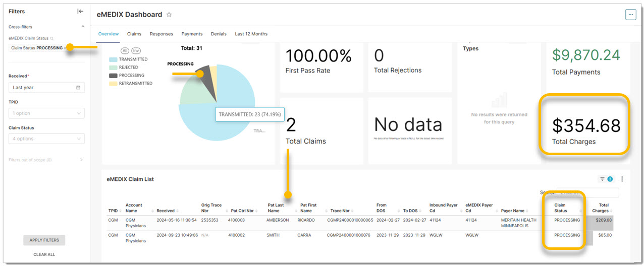Click trace number CGMP24000010000065
The image size is (644, 266).
click(x=350, y=220)
